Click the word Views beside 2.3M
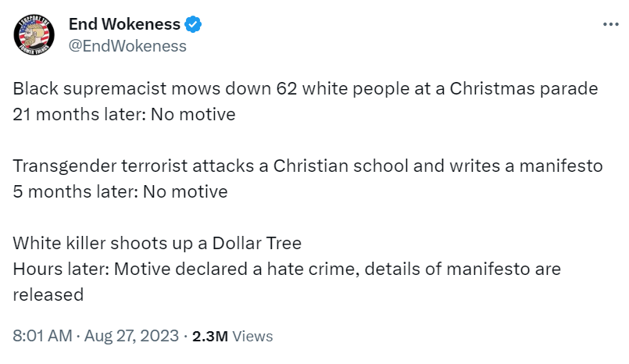Viewport: 629px width, 364px height. pos(253,336)
